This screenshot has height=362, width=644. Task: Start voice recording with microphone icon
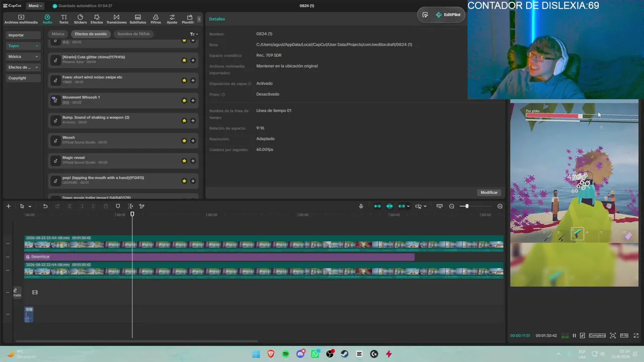click(x=361, y=206)
